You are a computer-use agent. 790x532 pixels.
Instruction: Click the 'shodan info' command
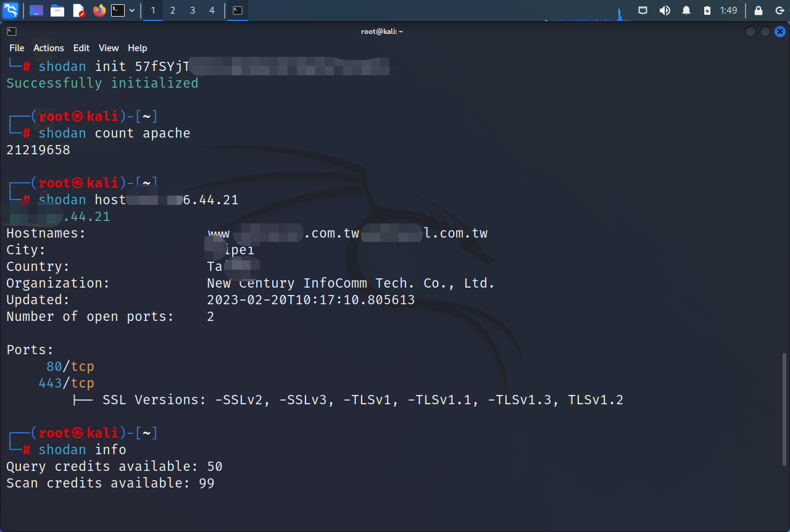coord(82,450)
